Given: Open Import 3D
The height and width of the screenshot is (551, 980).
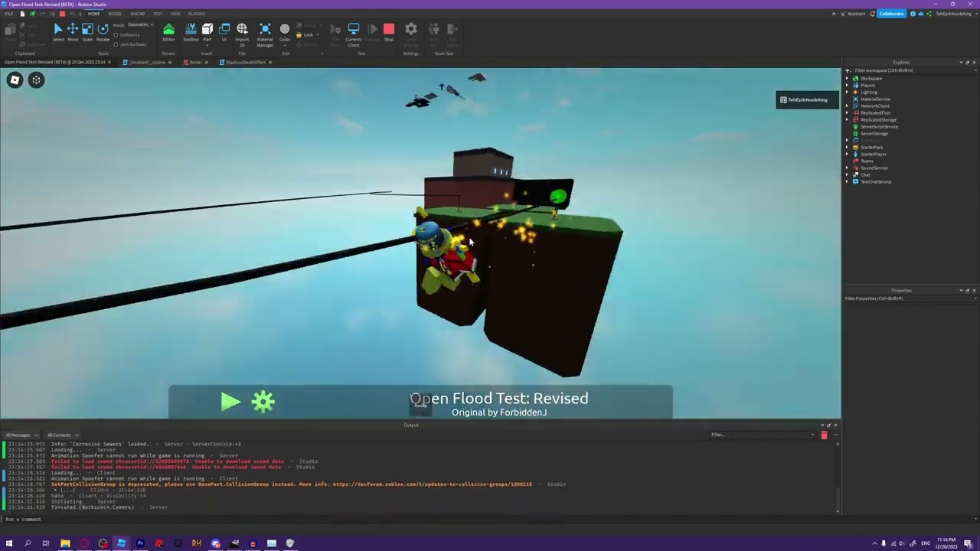Looking at the screenshot, I should pos(242,34).
